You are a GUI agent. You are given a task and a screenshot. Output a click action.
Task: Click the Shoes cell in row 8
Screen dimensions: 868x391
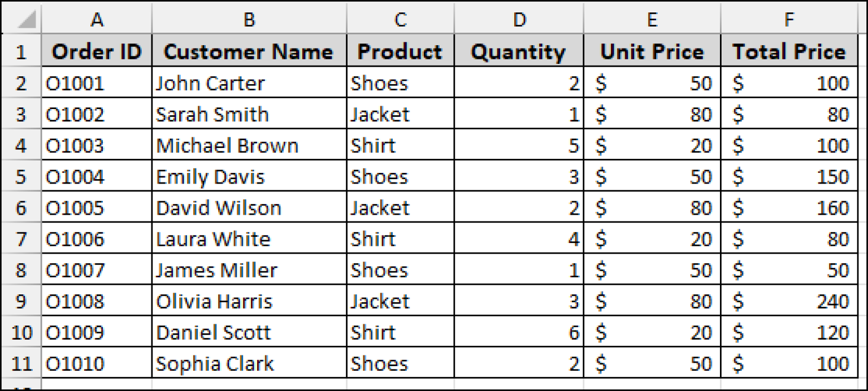[400, 270]
